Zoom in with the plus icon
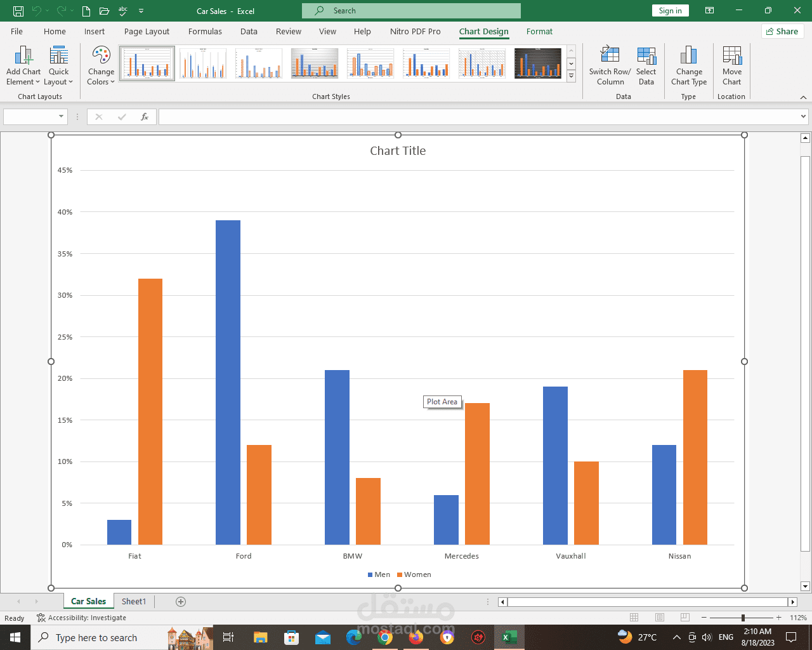Viewport: 812px width, 650px height. 779,618
